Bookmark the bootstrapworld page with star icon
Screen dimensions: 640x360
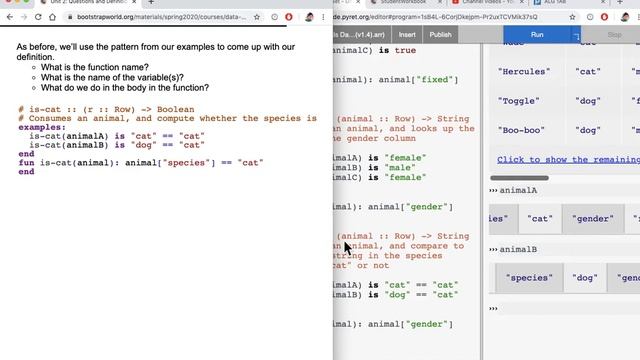257,17
